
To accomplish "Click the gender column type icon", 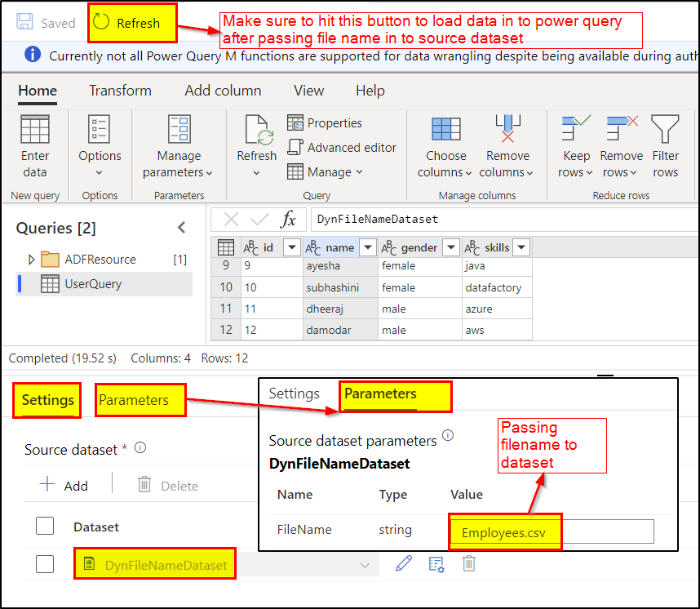I will click(388, 247).
